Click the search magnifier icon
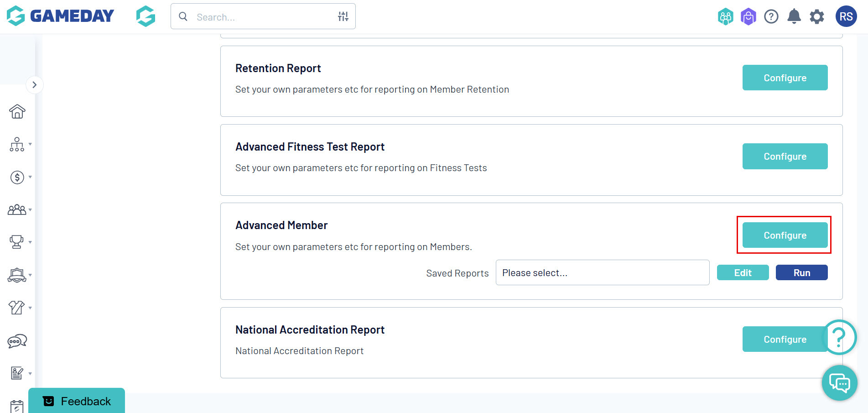Image resolution: width=868 pixels, height=413 pixels. click(183, 17)
